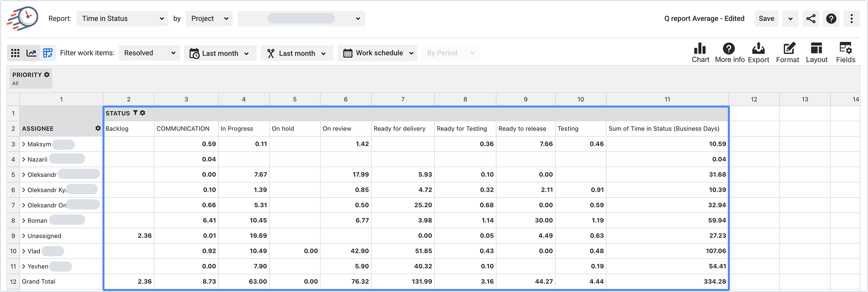Select the 17.99 On review cell
Screen dimensions: 868x292
point(346,174)
